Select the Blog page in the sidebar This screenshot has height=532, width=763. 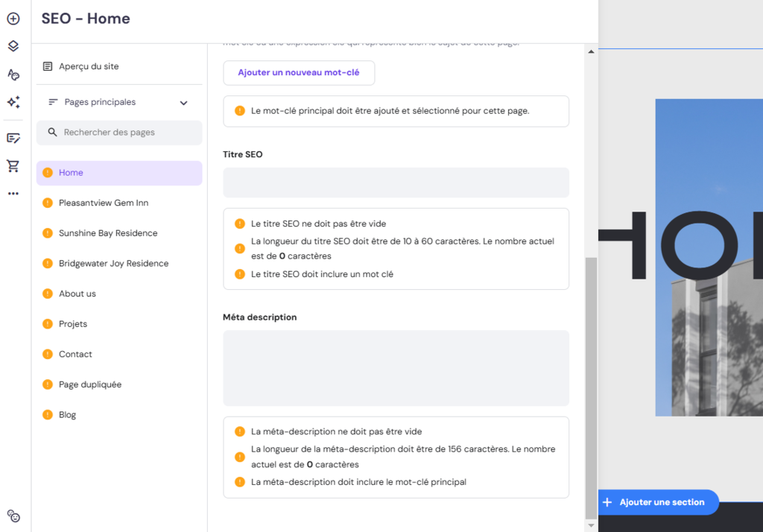click(x=67, y=414)
